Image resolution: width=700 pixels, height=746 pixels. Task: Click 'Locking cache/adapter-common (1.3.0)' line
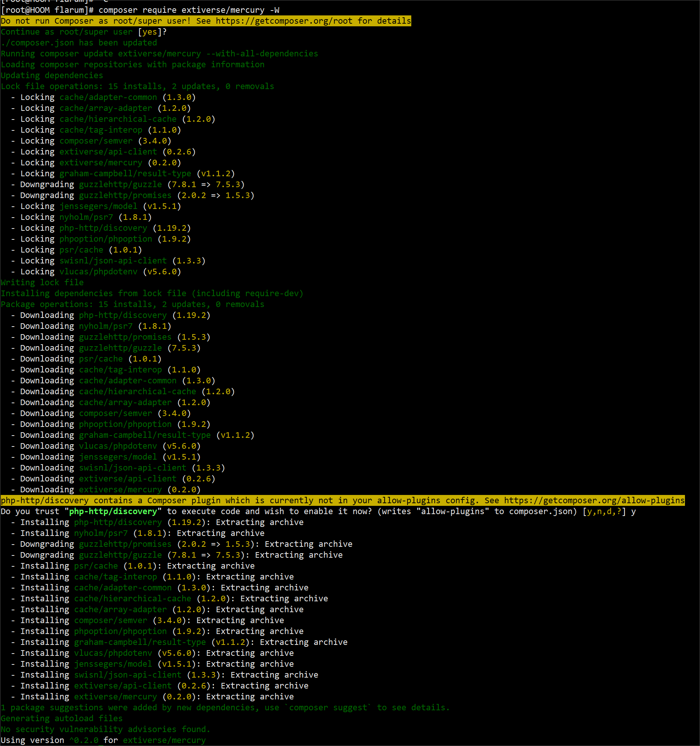point(103,97)
